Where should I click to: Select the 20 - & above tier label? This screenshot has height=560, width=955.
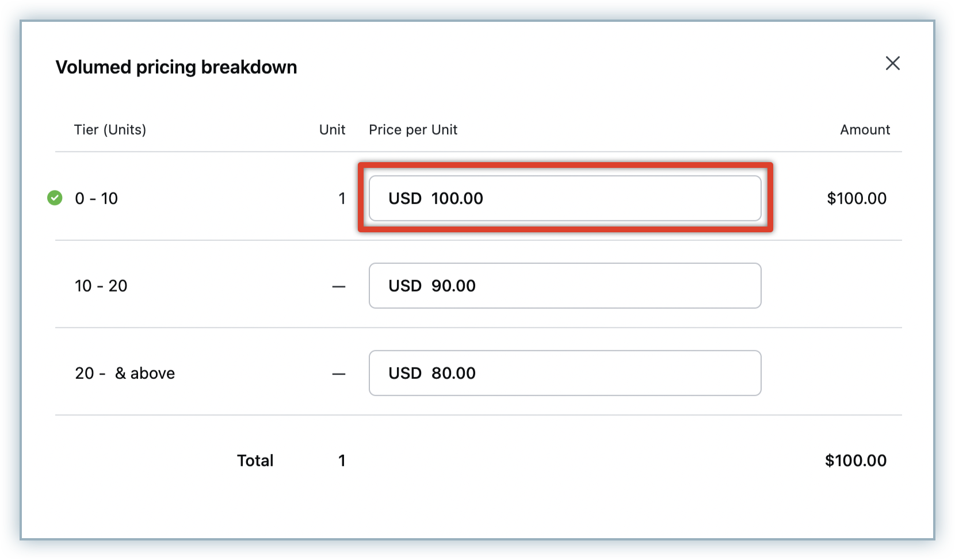pos(124,373)
